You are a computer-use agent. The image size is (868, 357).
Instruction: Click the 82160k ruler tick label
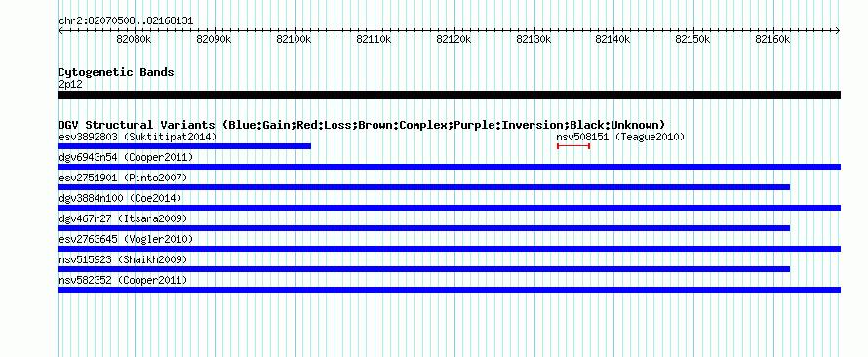[772, 40]
